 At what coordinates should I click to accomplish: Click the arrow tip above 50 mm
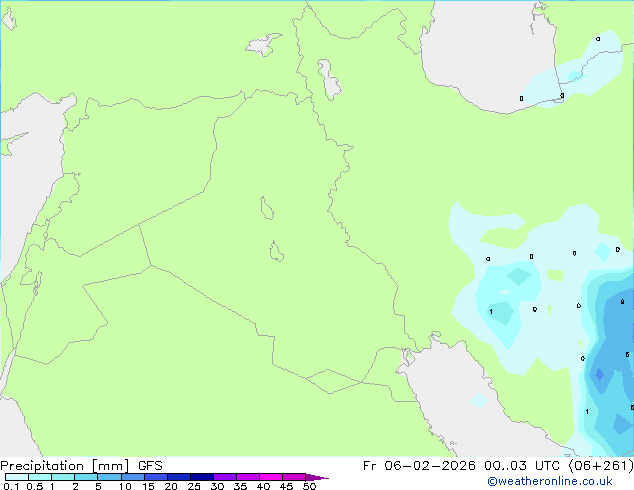[x=317, y=477]
